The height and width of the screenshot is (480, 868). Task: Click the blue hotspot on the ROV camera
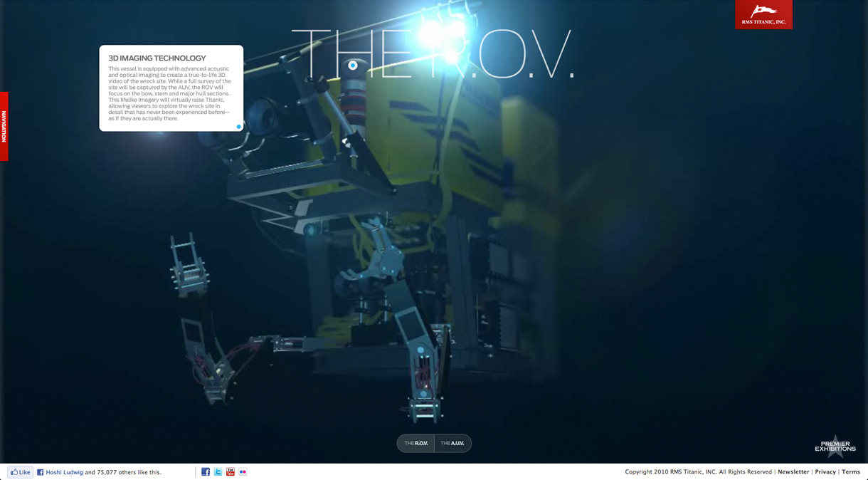pos(352,66)
